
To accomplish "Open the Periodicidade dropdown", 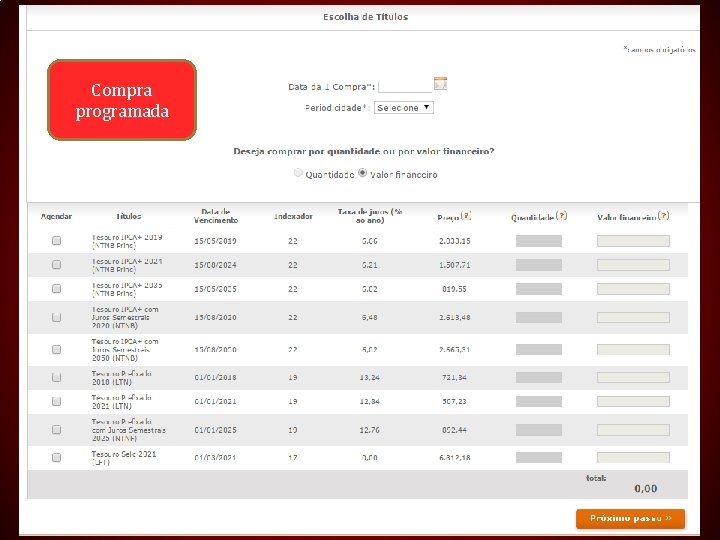I will [x=404, y=107].
